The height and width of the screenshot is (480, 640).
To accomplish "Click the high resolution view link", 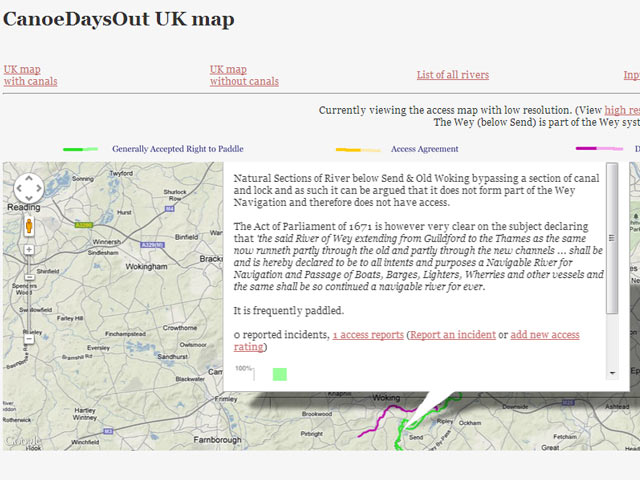I will click(622, 110).
